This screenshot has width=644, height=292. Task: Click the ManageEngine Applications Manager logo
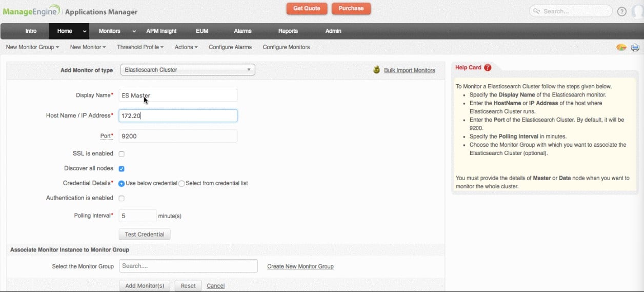(69, 11)
